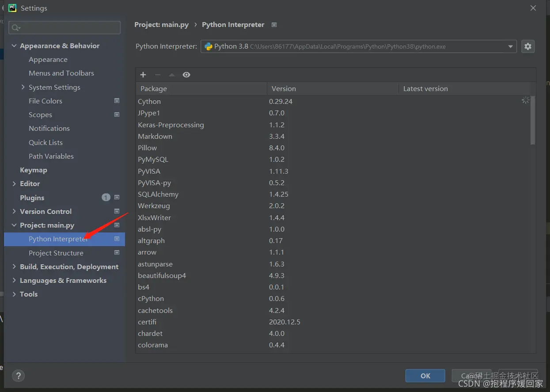Image resolution: width=550 pixels, height=392 pixels.
Task: Click the uninstall package minus icon
Action: click(158, 75)
